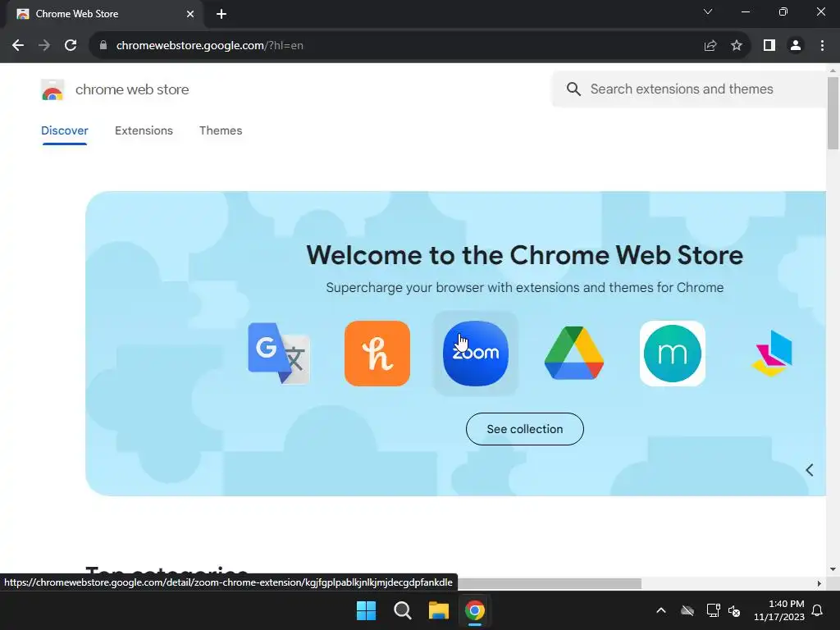Open the Google Drive extension icon
Screen dimensions: 840x630
(x=573, y=354)
